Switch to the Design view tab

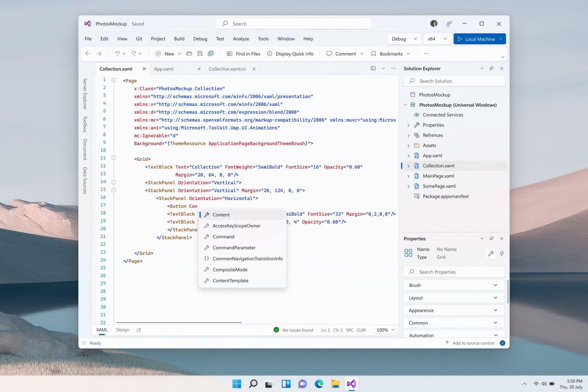click(123, 330)
